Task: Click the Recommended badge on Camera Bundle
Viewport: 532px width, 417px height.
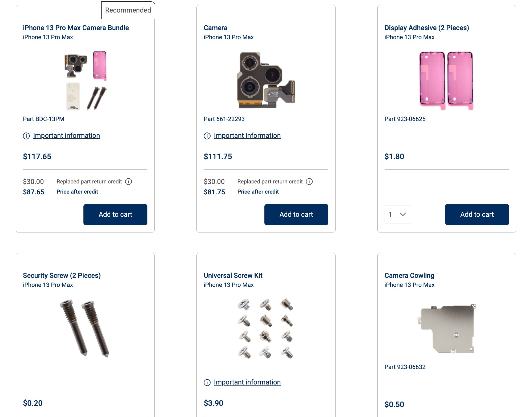Action: click(x=128, y=10)
